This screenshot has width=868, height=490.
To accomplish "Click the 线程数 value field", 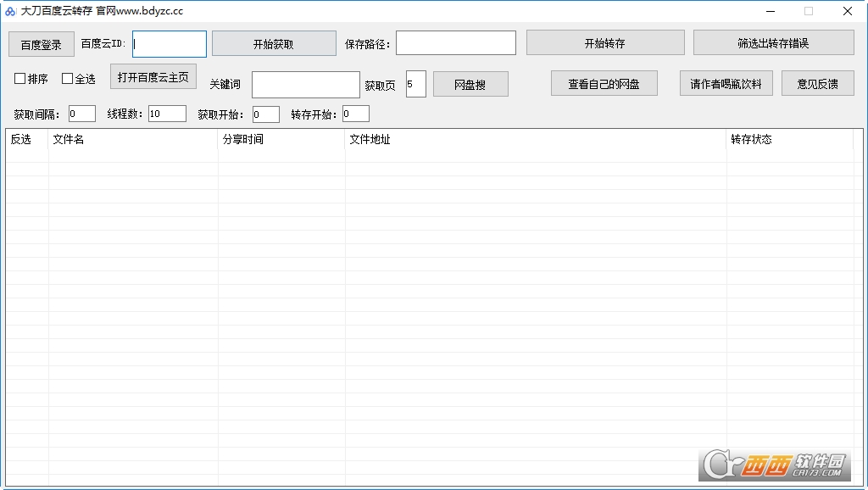I will [167, 114].
